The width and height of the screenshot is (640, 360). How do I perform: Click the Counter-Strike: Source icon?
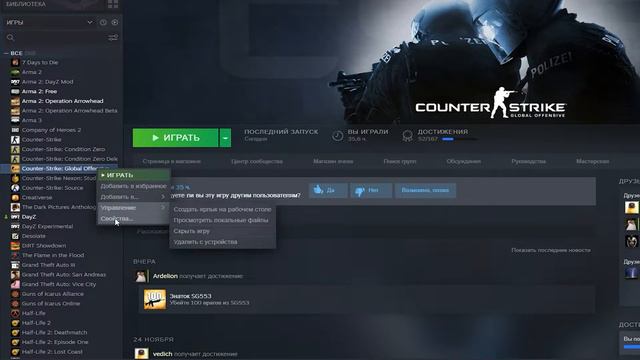pos(15,188)
